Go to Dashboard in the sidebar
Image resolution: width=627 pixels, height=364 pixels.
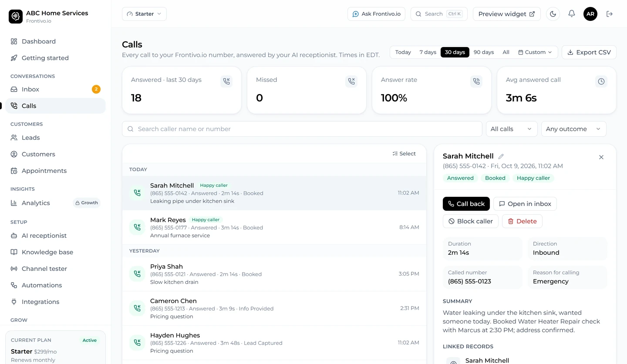(56, 41)
